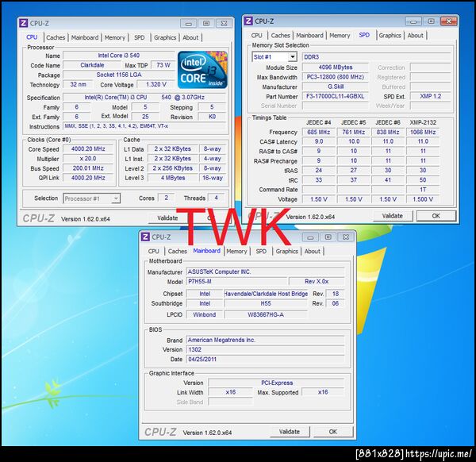Click the CPU-Z icon in the CPU window title bar
The width and height of the screenshot is (476, 462).
click(23, 23)
